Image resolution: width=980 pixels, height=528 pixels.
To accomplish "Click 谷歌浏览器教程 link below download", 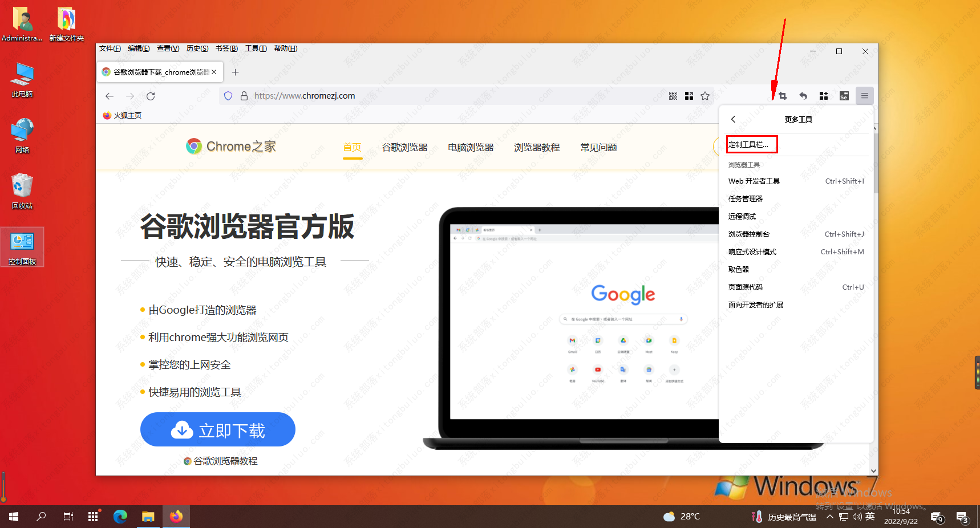I will click(221, 461).
